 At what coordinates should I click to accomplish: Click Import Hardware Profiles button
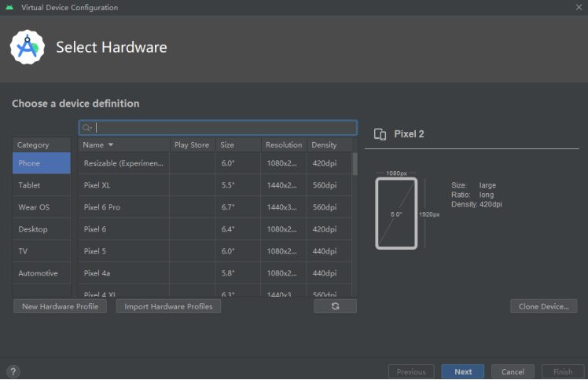click(x=168, y=306)
